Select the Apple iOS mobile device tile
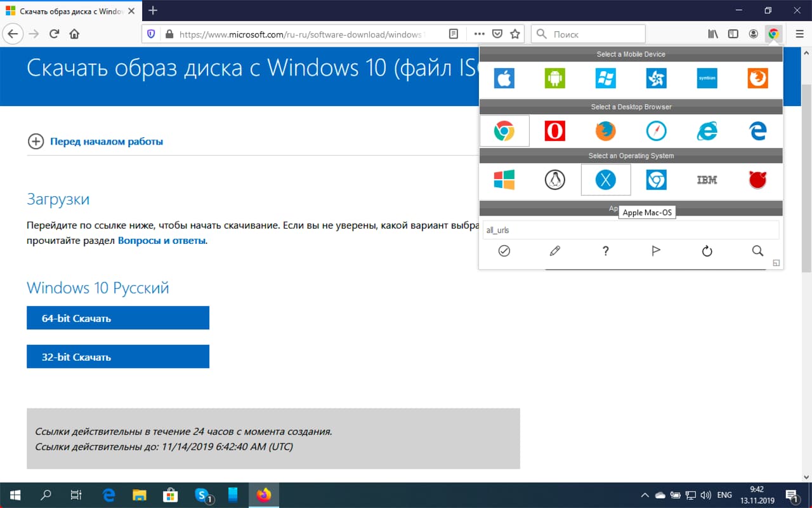 coord(504,78)
